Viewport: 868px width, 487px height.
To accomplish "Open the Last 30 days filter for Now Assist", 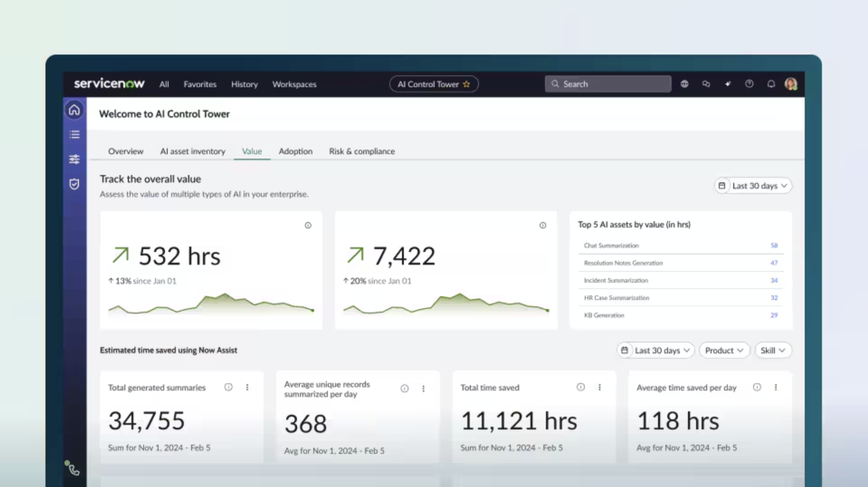I will coord(656,350).
